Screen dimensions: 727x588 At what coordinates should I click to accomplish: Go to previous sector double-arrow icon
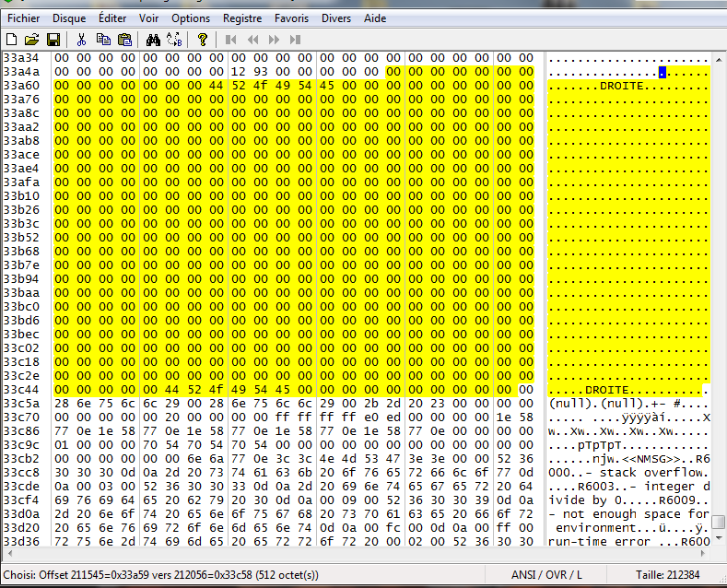click(x=252, y=40)
